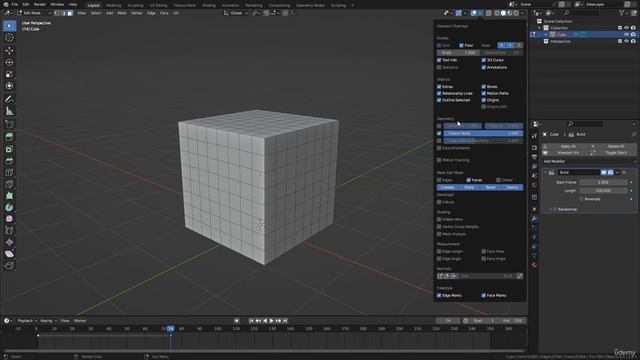Screen dimensions: 640x360
Task: Open the Mesh menu in viewport header
Action: (122, 13)
